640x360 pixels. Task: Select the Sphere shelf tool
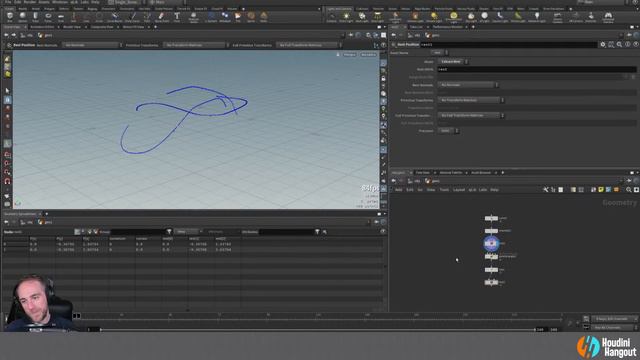point(22,17)
